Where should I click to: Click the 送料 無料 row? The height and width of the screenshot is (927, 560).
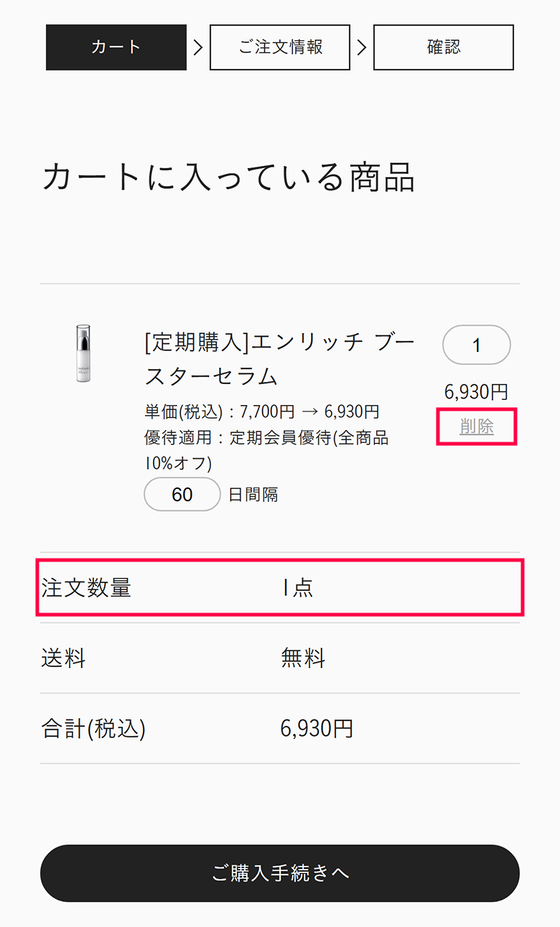pos(280,658)
